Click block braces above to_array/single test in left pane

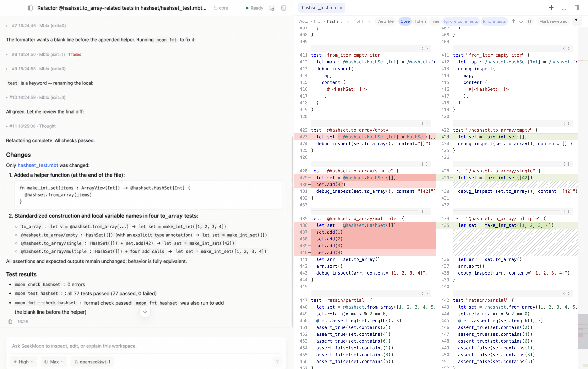coord(425,164)
